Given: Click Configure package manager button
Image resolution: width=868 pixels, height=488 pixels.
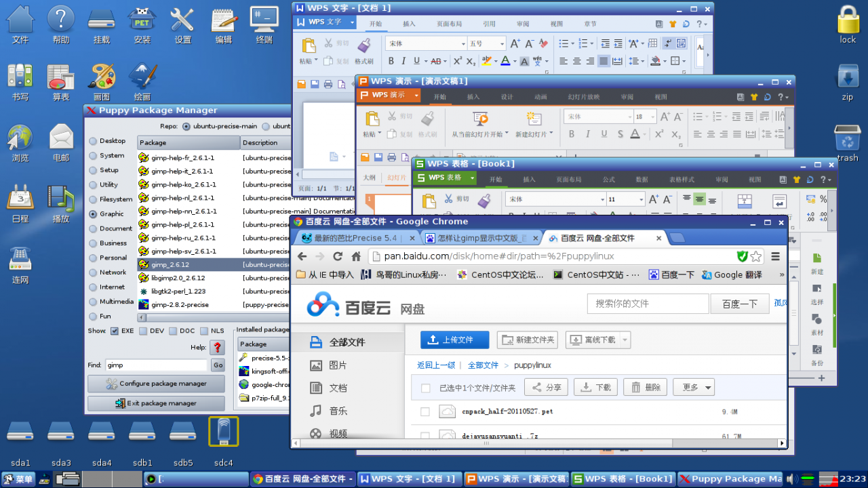Looking at the screenshot, I should [156, 384].
